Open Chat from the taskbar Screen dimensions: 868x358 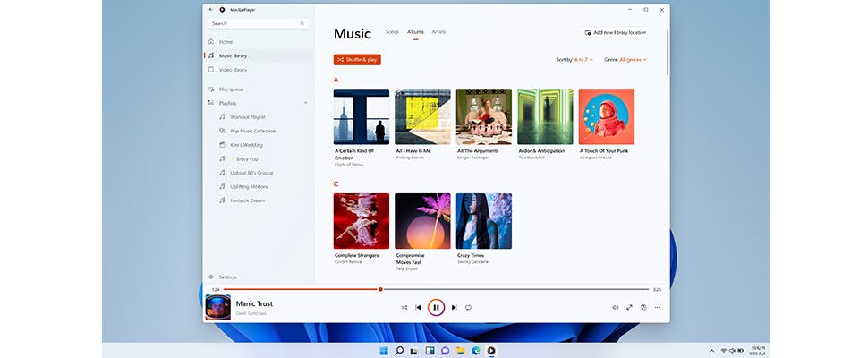[445, 351]
